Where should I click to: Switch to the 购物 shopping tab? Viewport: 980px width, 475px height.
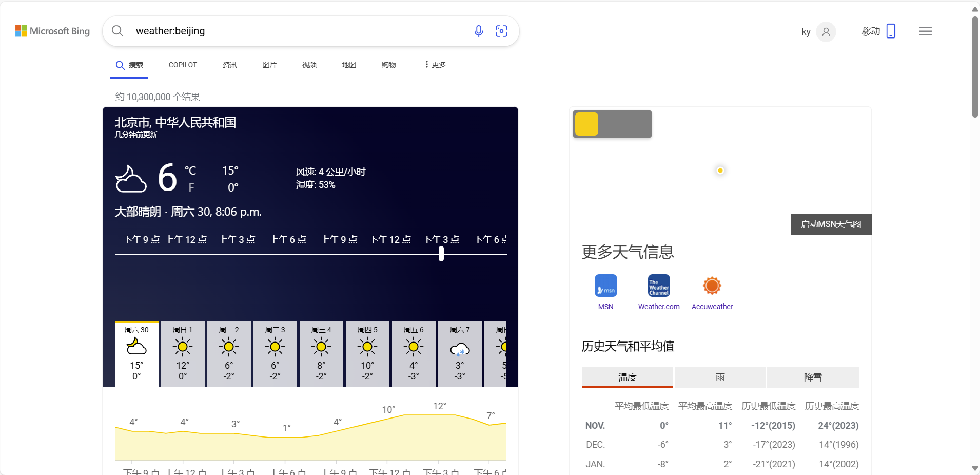point(389,65)
